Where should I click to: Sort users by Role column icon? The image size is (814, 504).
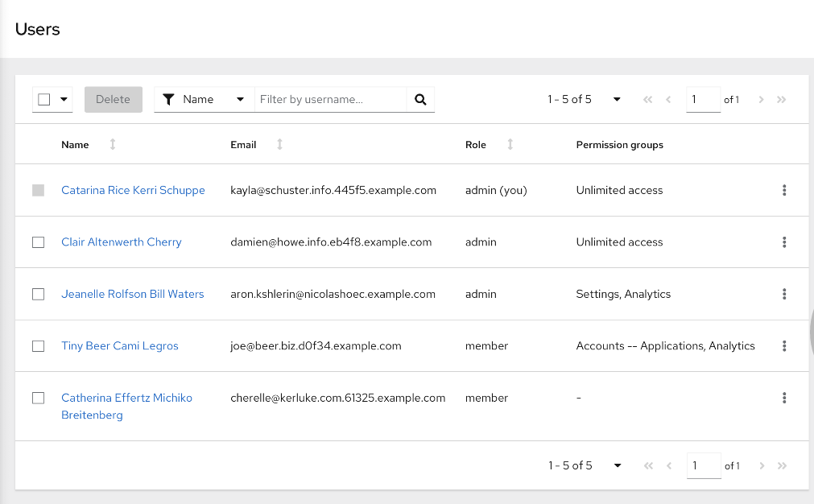tap(510, 145)
